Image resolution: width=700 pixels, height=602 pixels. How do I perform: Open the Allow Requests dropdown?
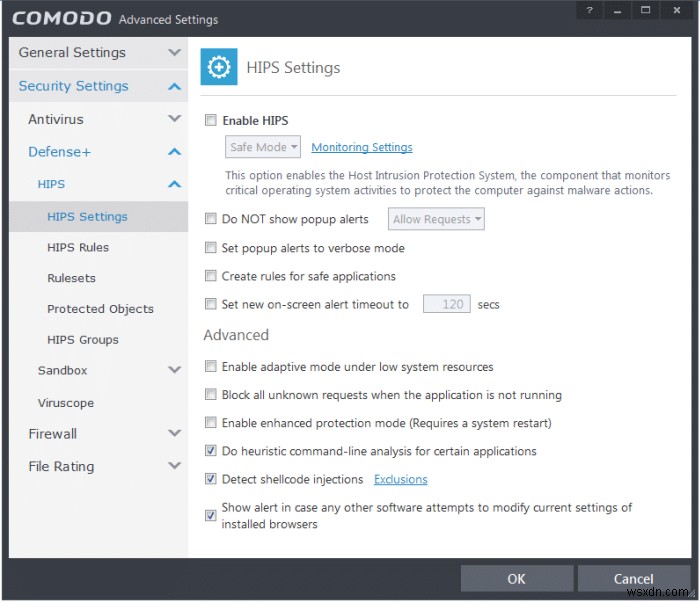pos(436,219)
